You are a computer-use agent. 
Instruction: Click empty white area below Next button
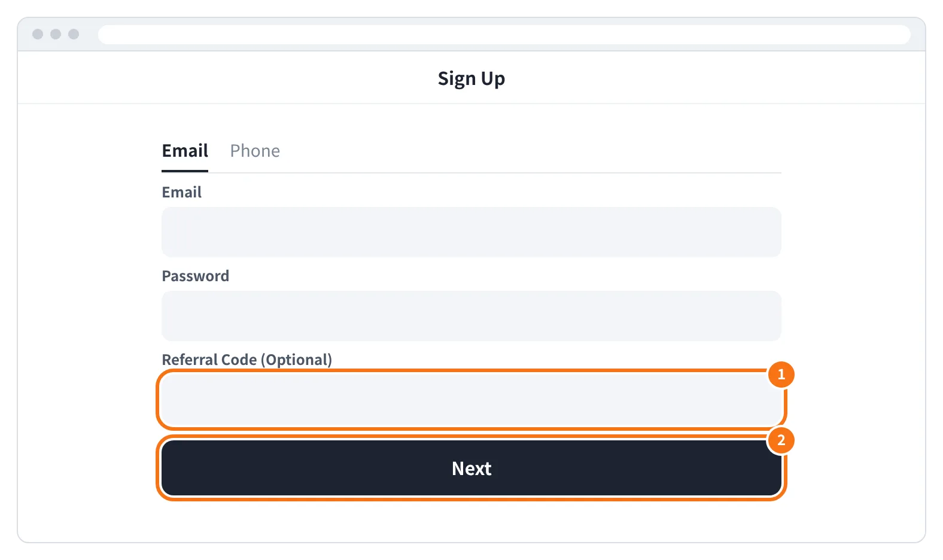(471, 521)
